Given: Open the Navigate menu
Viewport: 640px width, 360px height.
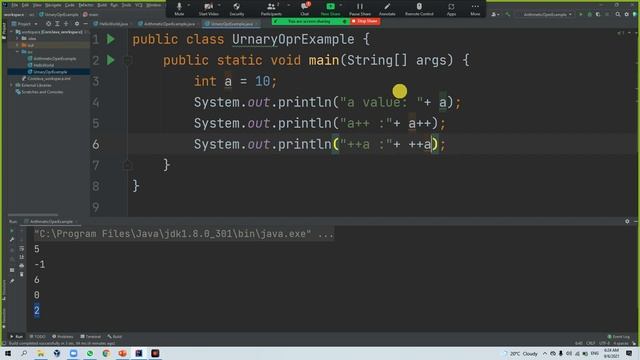Looking at the screenshot, I should tap(53, 5).
